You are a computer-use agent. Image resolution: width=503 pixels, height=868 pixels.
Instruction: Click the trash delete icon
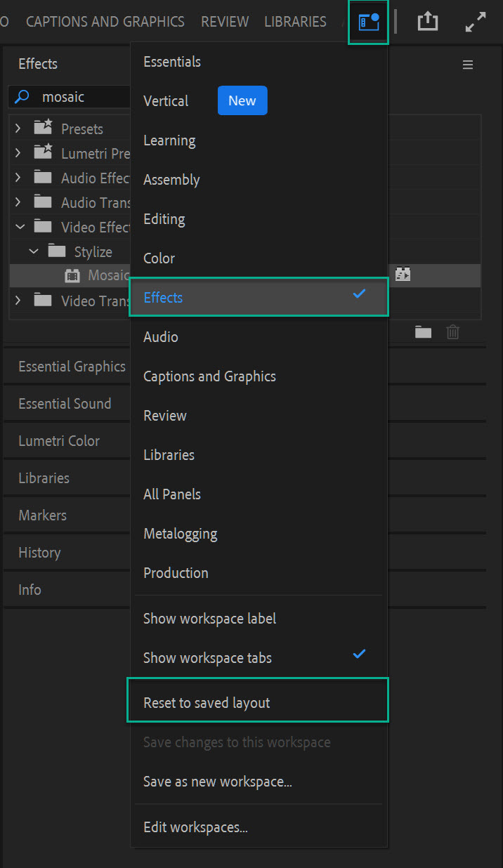coord(453,332)
